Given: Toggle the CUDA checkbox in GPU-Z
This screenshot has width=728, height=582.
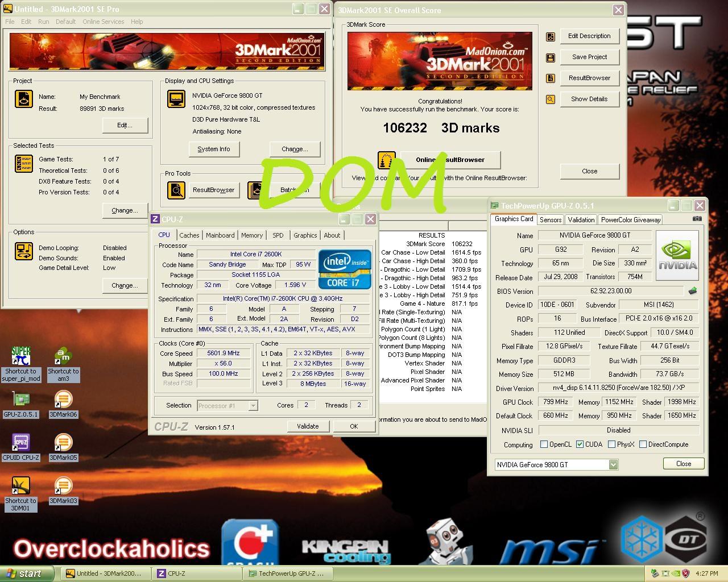Looking at the screenshot, I should tap(580, 444).
